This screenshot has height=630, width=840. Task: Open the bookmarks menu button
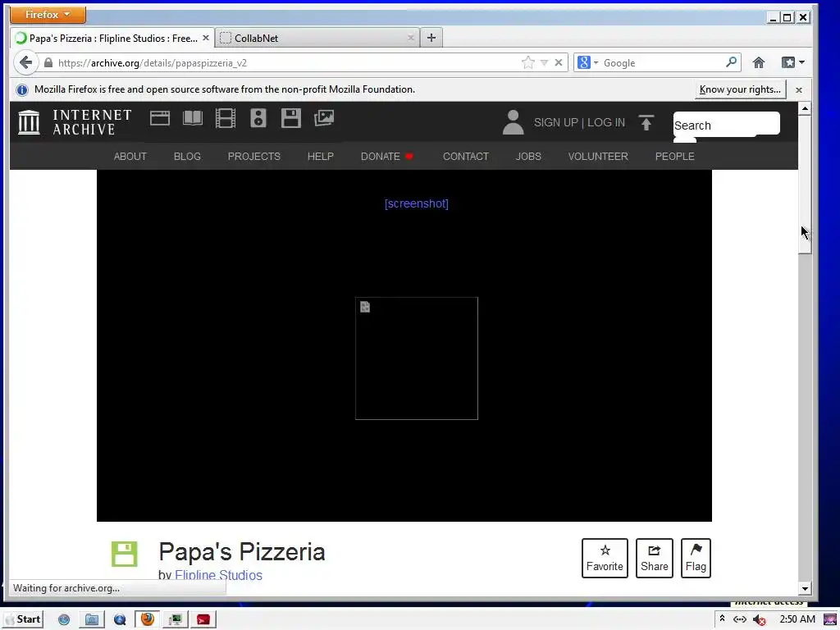click(793, 62)
